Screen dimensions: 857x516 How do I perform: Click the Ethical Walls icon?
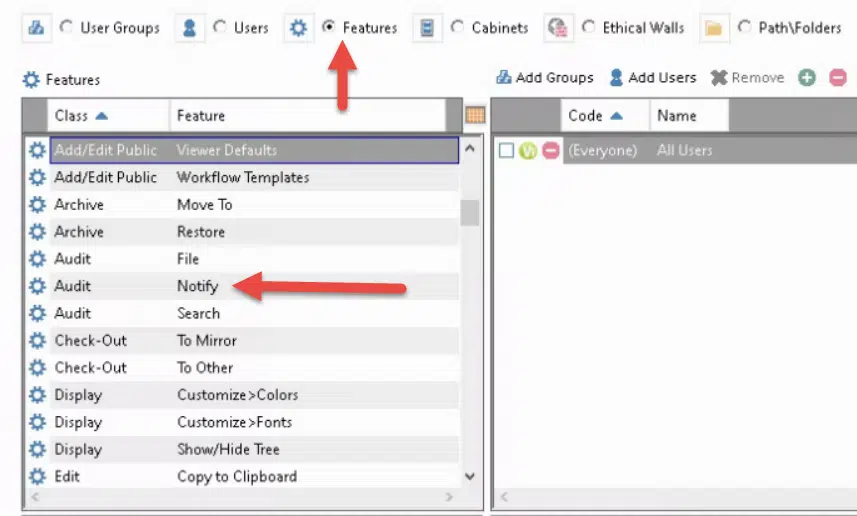[x=558, y=27]
